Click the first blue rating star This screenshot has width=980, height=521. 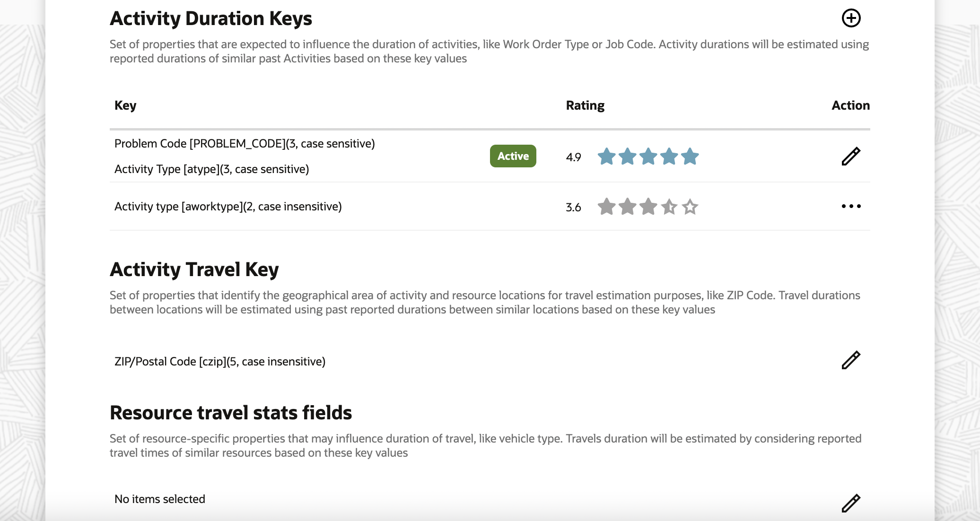(606, 156)
